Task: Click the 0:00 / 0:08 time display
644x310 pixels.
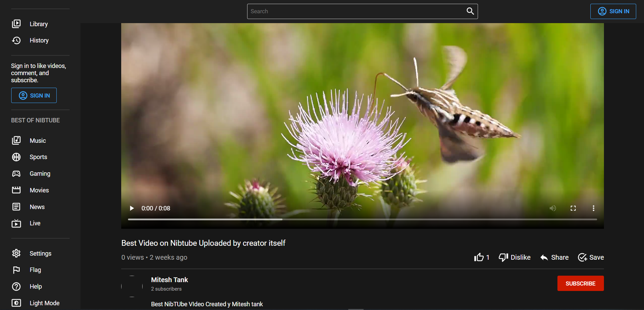Action: [156, 208]
